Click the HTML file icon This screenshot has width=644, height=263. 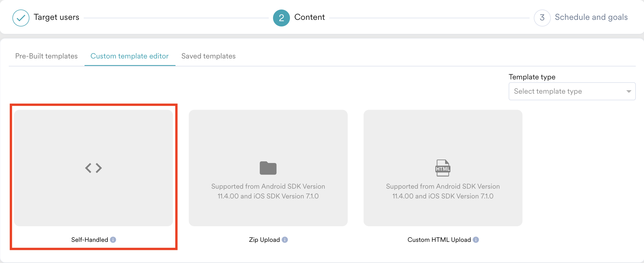pos(443,168)
